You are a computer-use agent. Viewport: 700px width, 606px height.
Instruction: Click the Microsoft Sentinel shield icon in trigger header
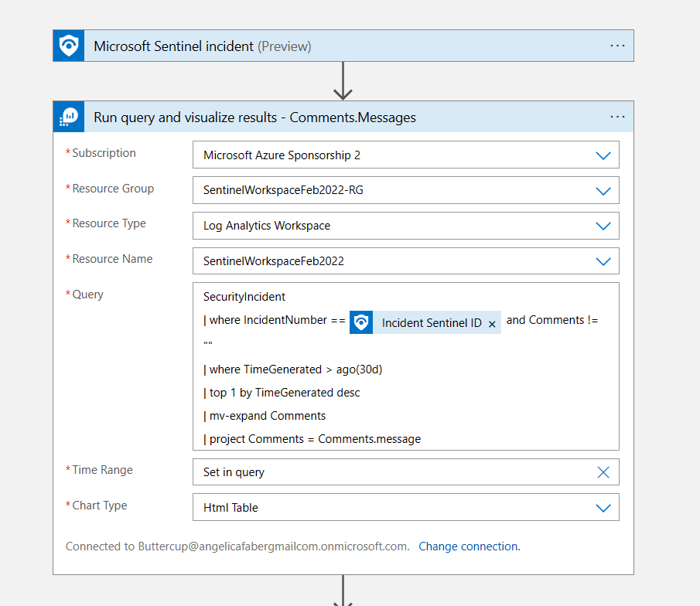[x=69, y=46]
